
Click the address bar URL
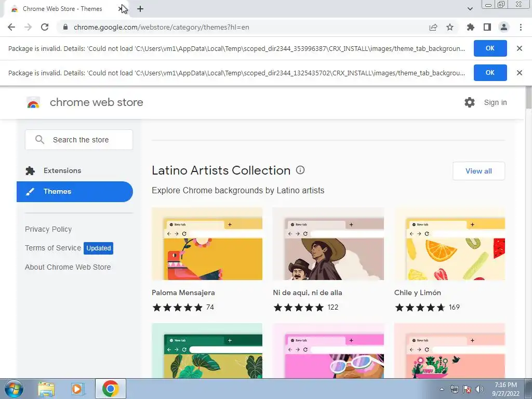[162, 27]
